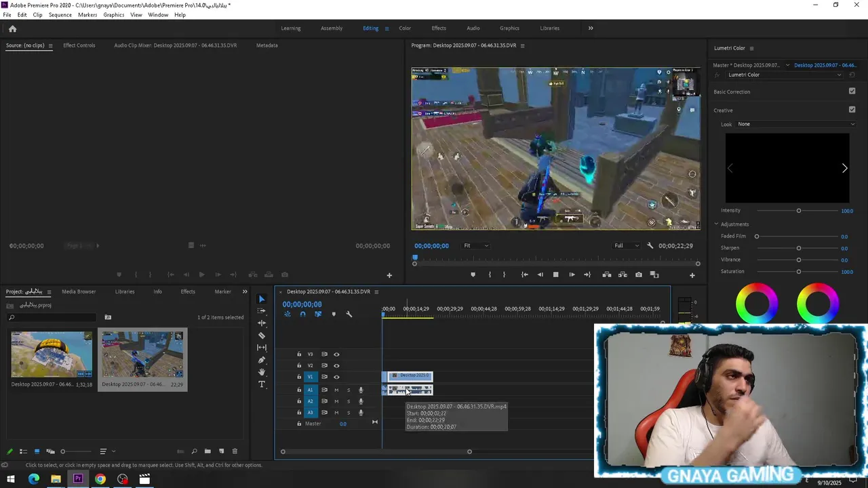Add marker in the timeline panel
The height and width of the screenshot is (488, 868).
[x=333, y=314]
